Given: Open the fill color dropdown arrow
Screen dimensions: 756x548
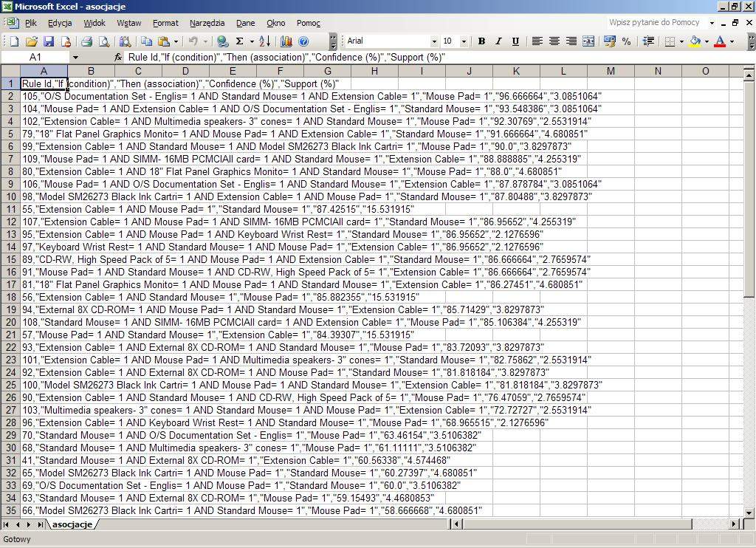Looking at the screenshot, I should coord(707,41).
